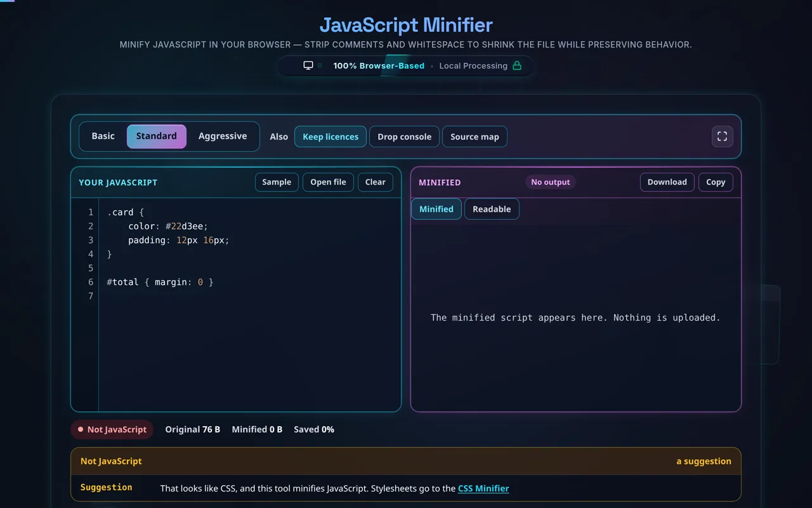Screen dimensions: 812x508
Task: Click the No output status badge
Action: tap(551, 182)
